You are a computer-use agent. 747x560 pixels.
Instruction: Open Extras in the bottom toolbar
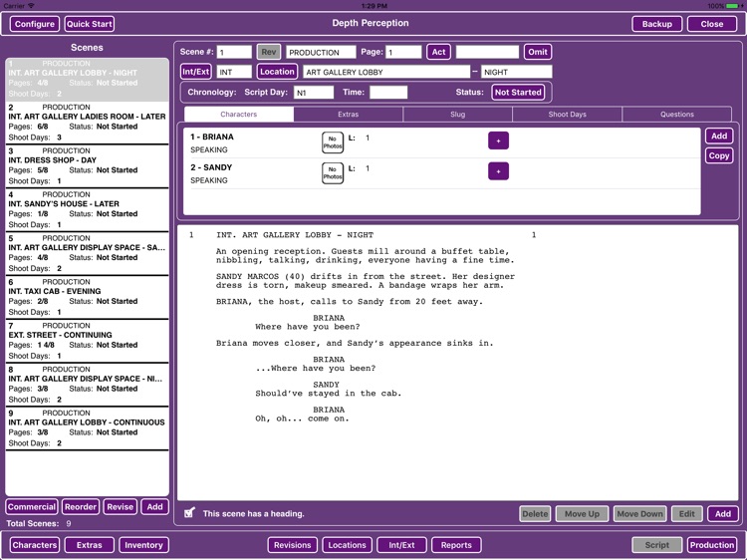[90, 545]
